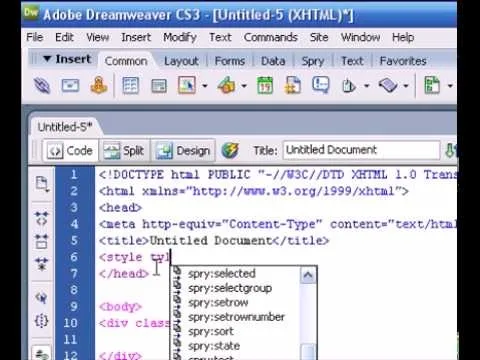Click the Title field with Untitled Document
Image resolution: width=480 pixels, height=360 pixels.
point(361,150)
